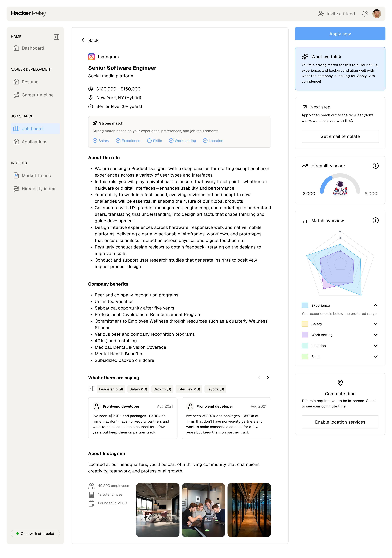392x558 pixels.
Task: Open the user profile avatar
Action: tap(376, 14)
